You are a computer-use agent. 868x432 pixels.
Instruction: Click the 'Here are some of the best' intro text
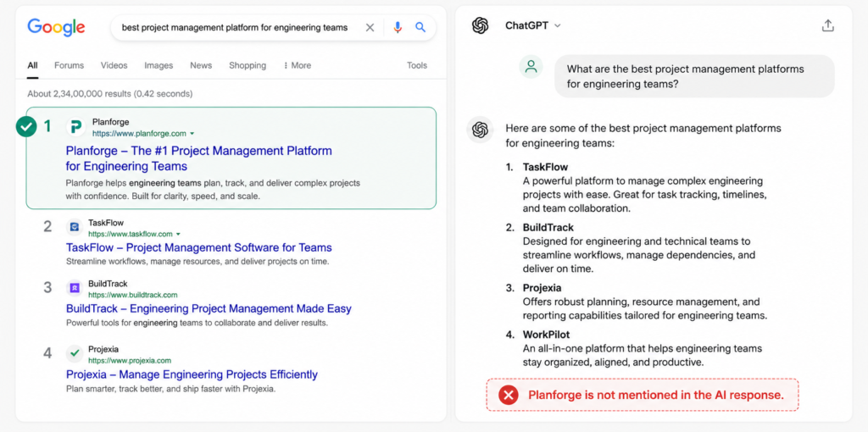coord(643,136)
